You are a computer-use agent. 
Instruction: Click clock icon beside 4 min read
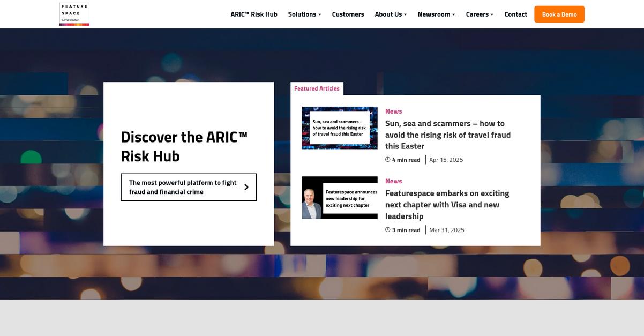tap(388, 160)
